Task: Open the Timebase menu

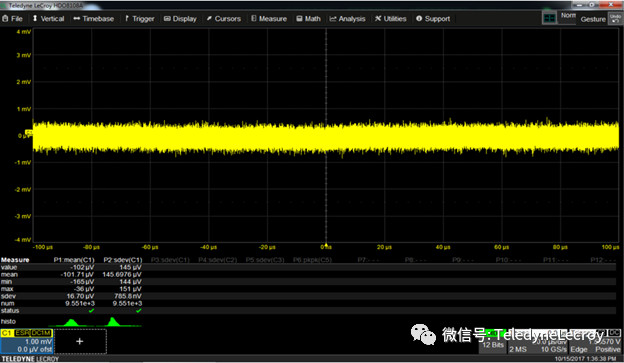Action: click(94, 19)
